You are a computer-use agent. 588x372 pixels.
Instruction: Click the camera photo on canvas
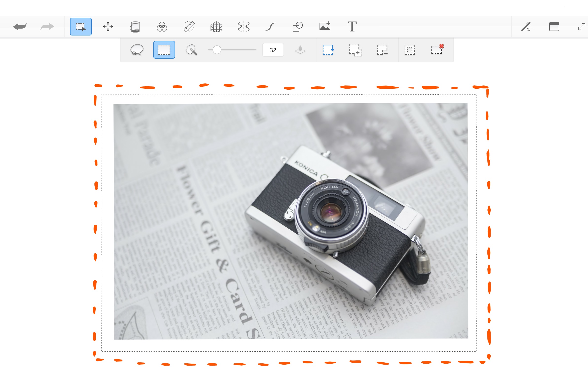pyautogui.click(x=291, y=221)
